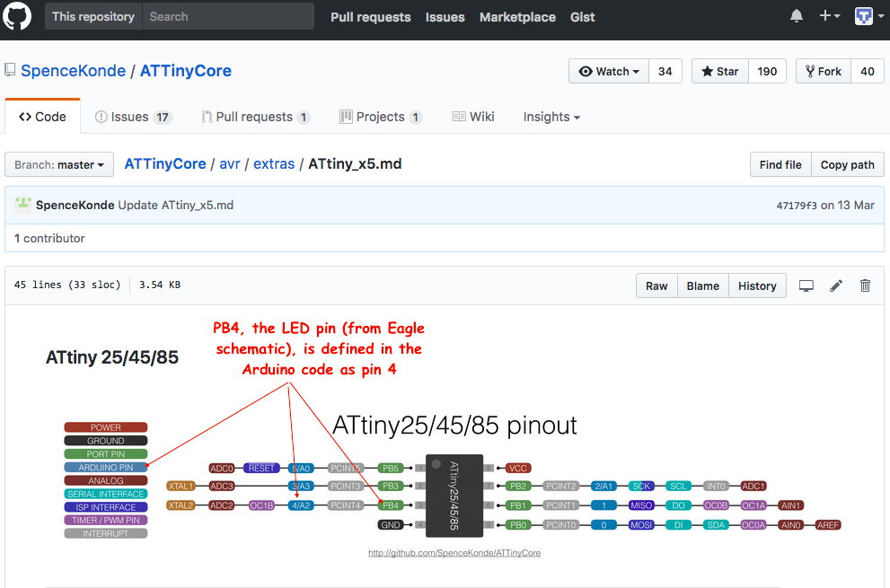Open the commit hash 47179f3
The image size is (890, 588).
797,206
